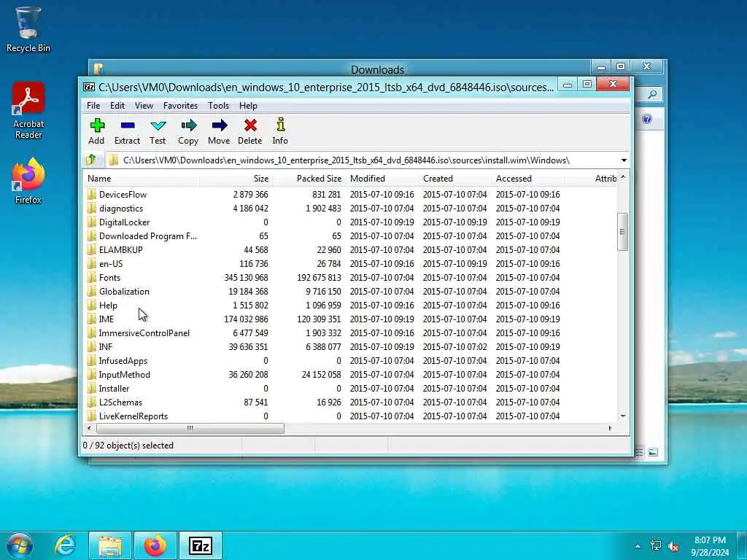The width and height of the screenshot is (747, 560).
Task: Select the en-US folder
Action: (x=351, y=263)
